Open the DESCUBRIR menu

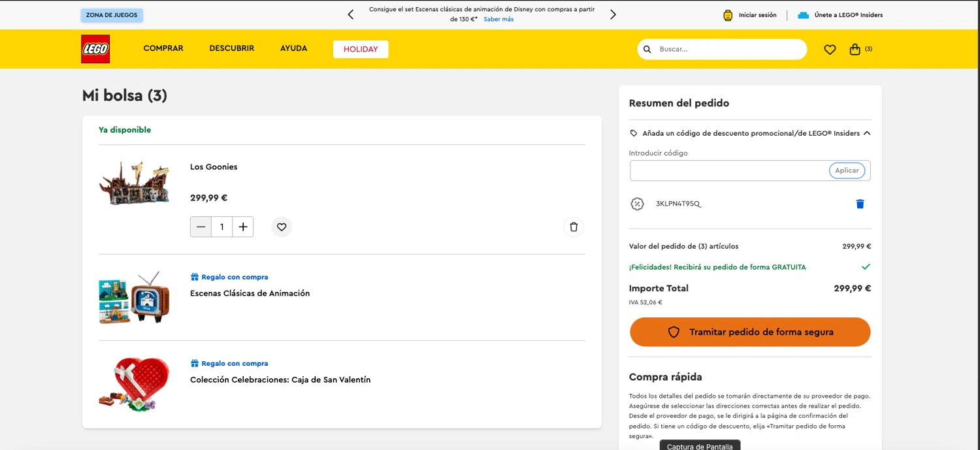(x=232, y=48)
